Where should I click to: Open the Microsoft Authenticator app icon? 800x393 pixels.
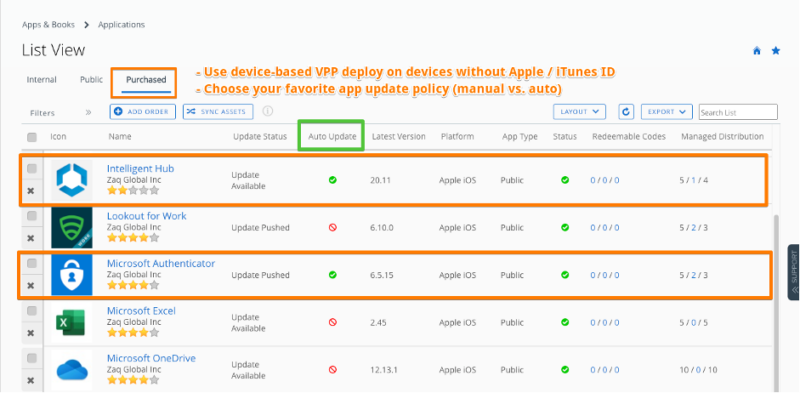coord(72,275)
